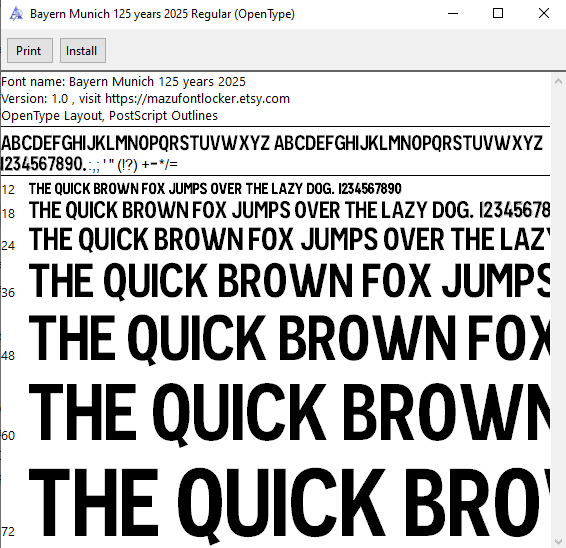The height and width of the screenshot is (548, 566).
Task: Close the font preview window
Action: point(544,14)
